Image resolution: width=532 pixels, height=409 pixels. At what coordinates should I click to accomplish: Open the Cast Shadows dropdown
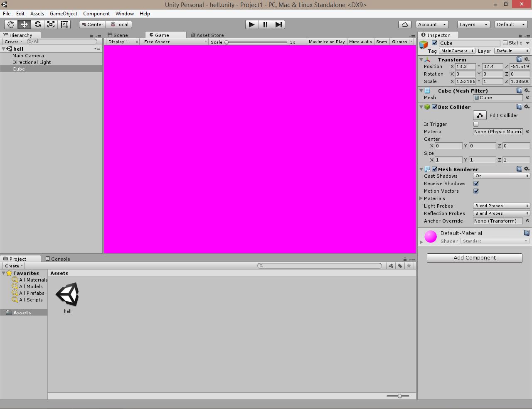click(x=501, y=176)
